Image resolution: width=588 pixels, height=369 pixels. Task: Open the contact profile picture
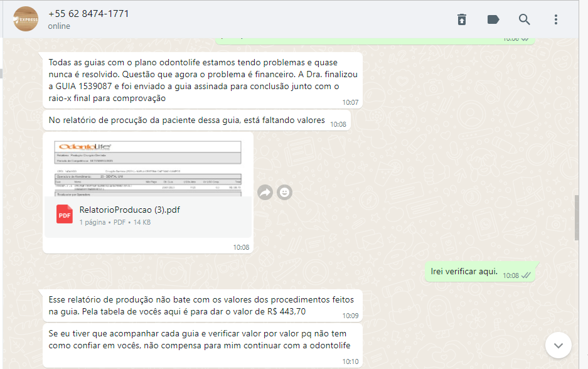coord(26,19)
